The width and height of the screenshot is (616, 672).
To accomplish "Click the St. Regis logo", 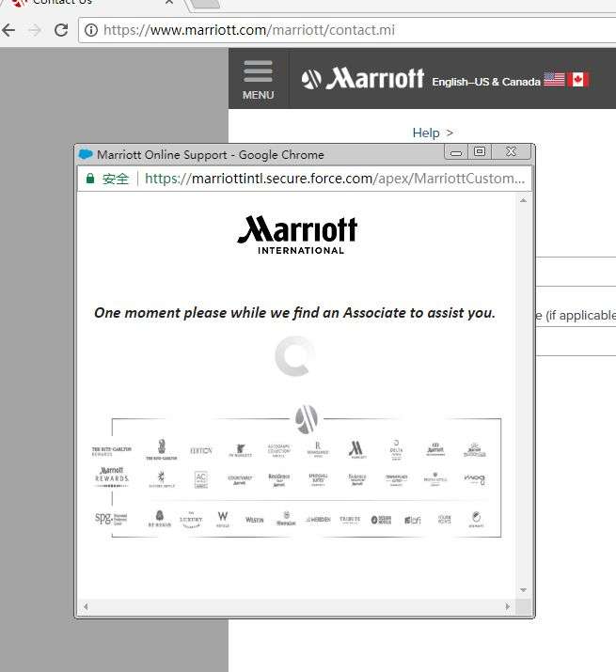I will [160, 519].
